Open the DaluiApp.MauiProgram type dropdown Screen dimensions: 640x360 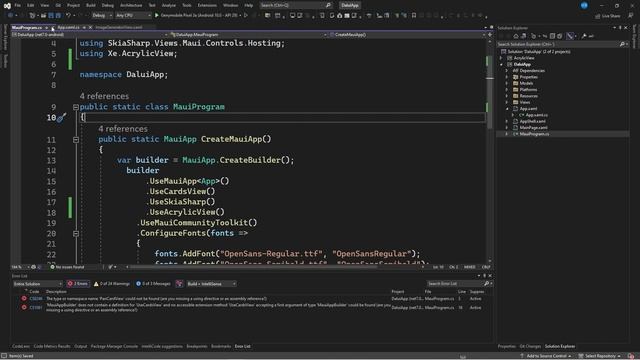[x=248, y=35]
